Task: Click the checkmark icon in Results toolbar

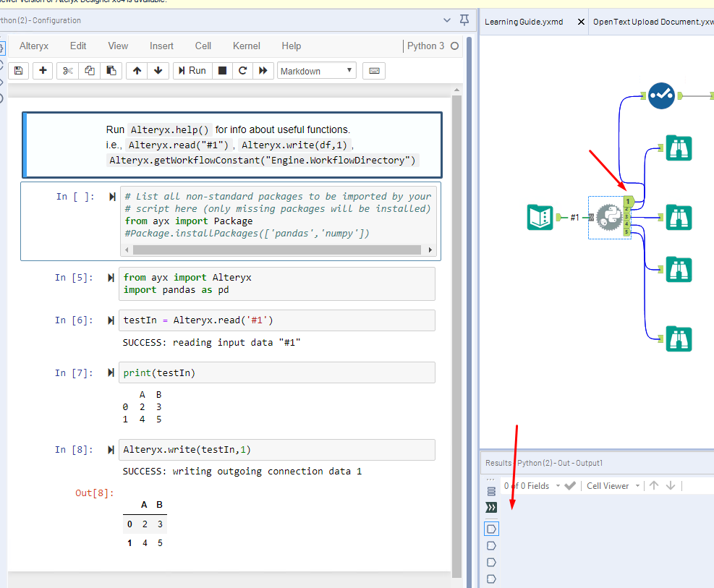Action: point(569,486)
